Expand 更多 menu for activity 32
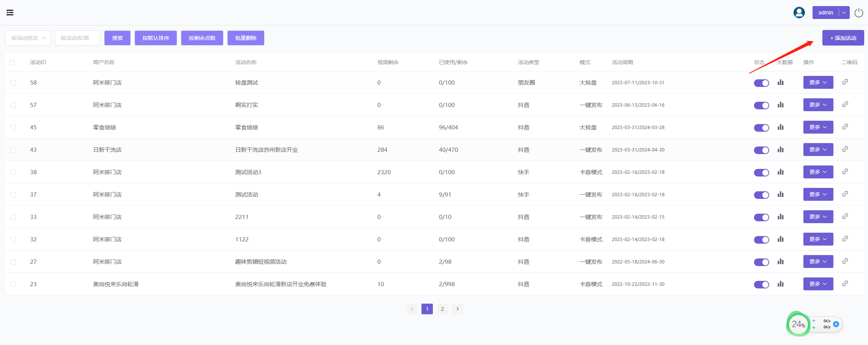The height and width of the screenshot is (345, 868). [818, 239]
